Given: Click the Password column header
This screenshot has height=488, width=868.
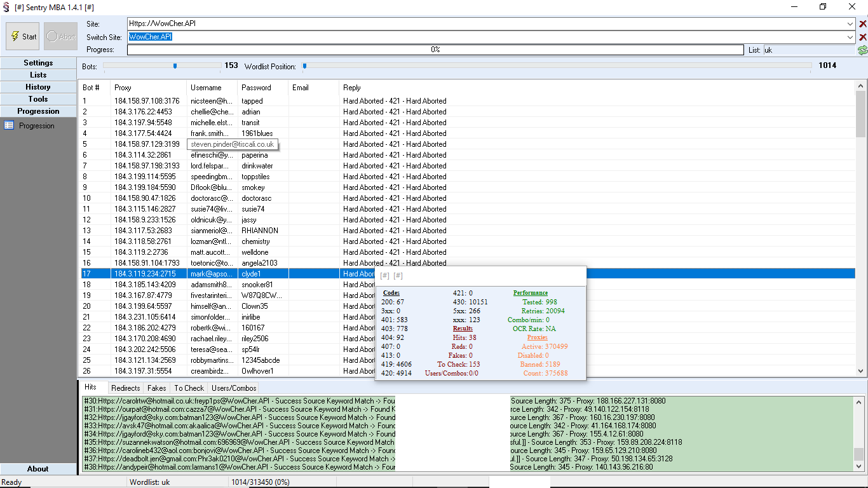Looking at the screenshot, I should pos(263,88).
